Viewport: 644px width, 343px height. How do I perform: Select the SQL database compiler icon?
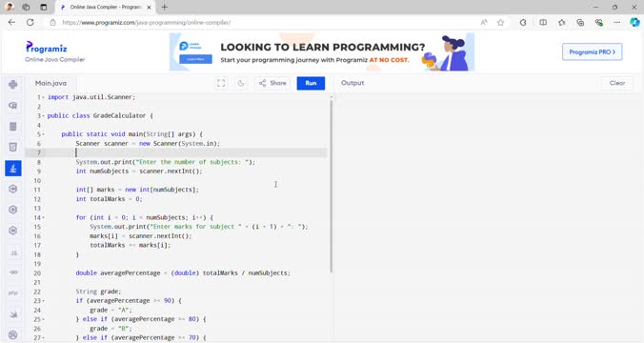(13, 127)
